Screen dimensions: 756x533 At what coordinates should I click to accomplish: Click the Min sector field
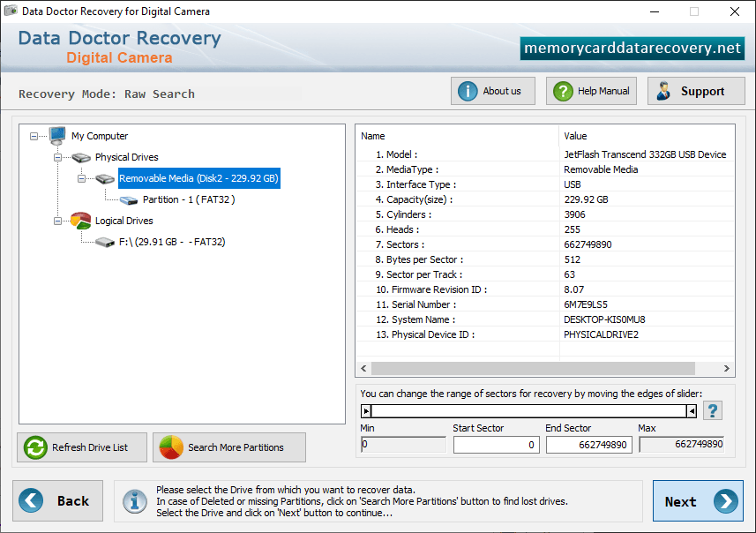tap(403, 444)
